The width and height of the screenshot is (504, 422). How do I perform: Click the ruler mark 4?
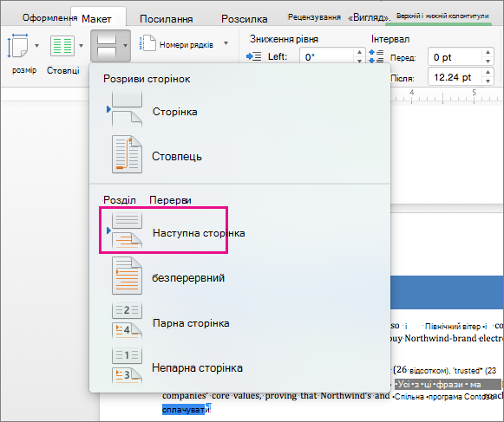click(412, 93)
